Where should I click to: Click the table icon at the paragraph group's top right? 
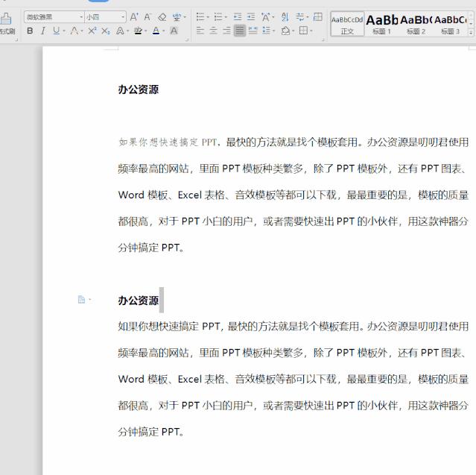[317, 16]
